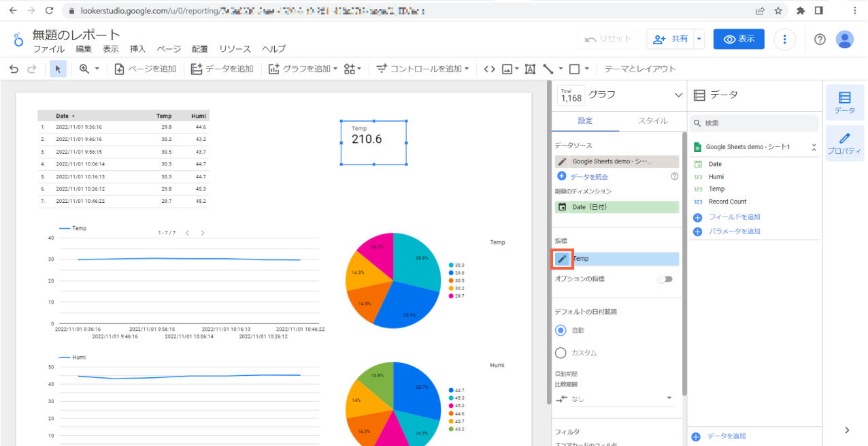868x446 pixels.
Task: Select the arrow selection mode tool
Action: (x=58, y=69)
